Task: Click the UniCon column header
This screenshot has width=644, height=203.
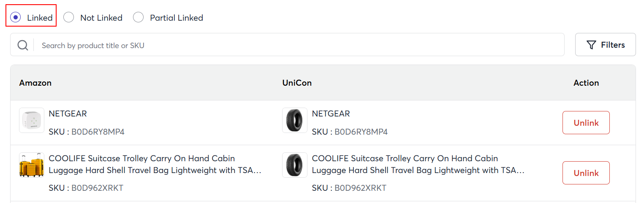Action: 297,83
